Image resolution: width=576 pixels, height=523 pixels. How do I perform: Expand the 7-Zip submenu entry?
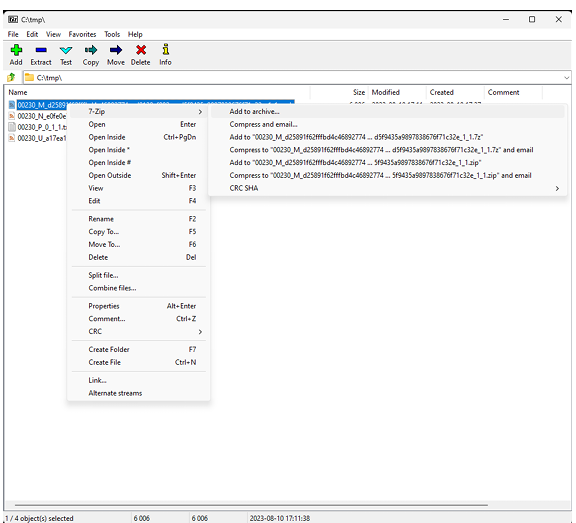tap(139, 112)
